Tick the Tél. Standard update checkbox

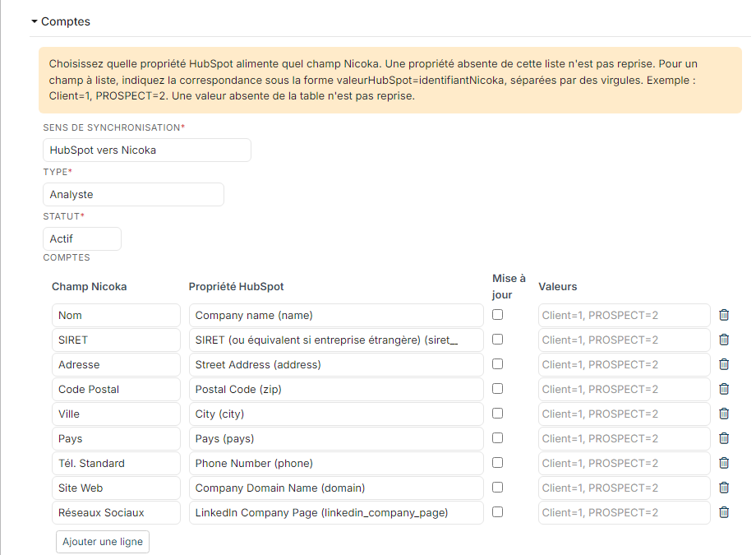[x=498, y=462]
